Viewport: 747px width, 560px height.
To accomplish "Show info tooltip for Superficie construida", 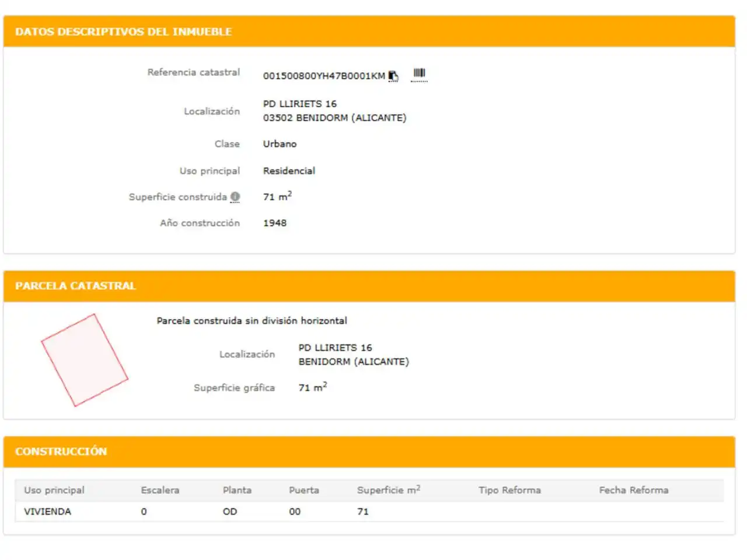I will tap(235, 197).
